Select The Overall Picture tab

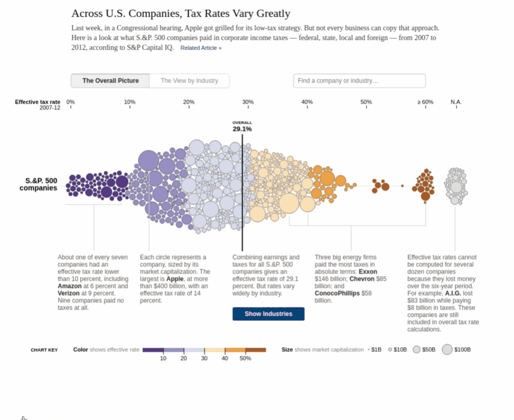pos(110,81)
